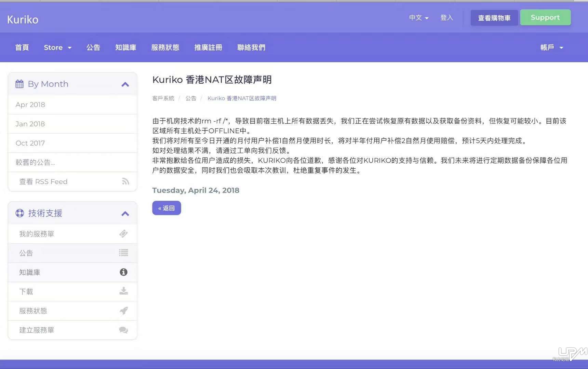Click the info icon beside 知識庫
Viewport: 588px width, 369px height.
coord(123,272)
